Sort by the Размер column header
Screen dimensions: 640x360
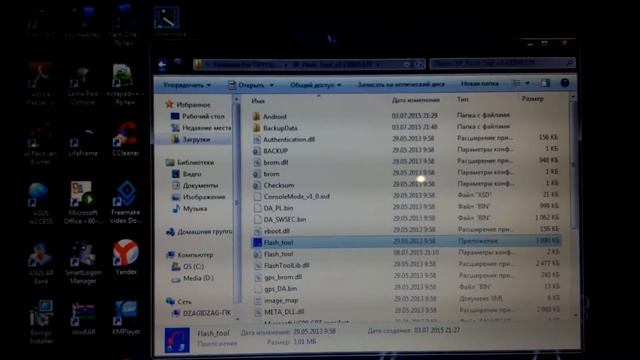click(532, 99)
